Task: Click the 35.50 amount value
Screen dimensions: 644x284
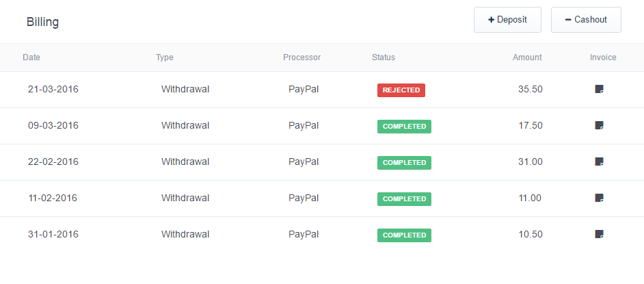Action: pyautogui.click(x=531, y=90)
